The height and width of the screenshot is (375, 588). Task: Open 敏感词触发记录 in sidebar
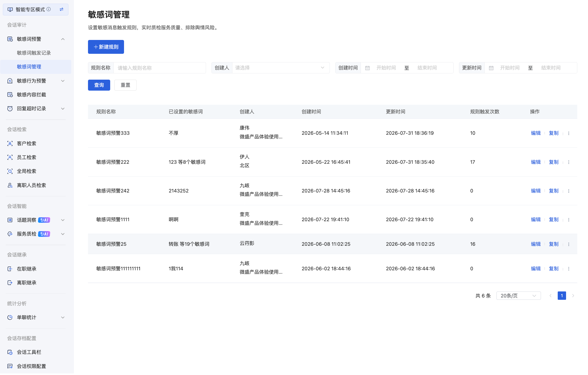pyautogui.click(x=34, y=53)
